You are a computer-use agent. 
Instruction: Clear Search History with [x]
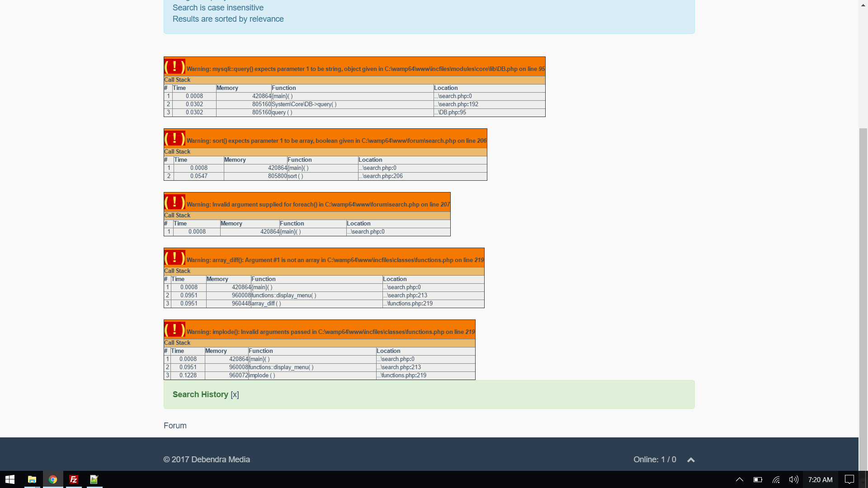point(235,394)
